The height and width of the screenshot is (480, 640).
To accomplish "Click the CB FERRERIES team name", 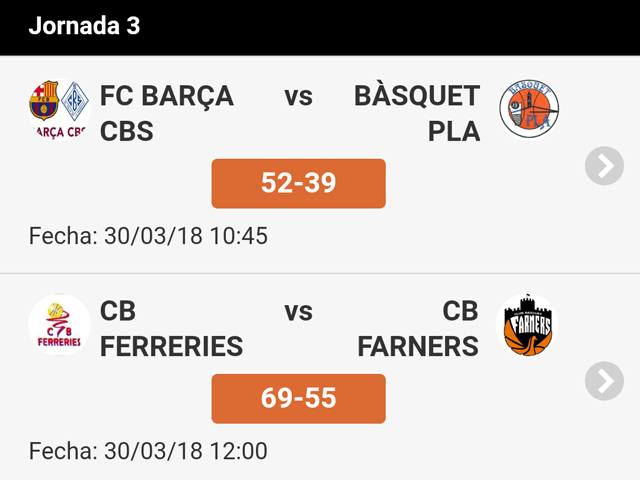I will click(171, 328).
